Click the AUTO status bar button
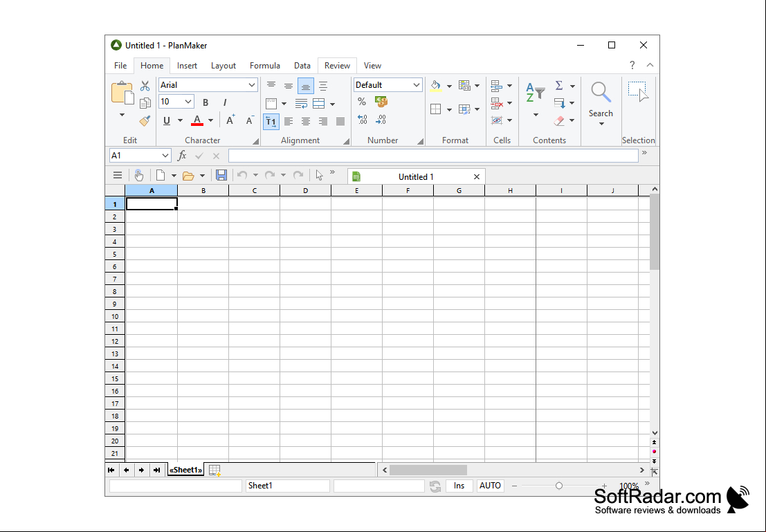 [x=490, y=486]
